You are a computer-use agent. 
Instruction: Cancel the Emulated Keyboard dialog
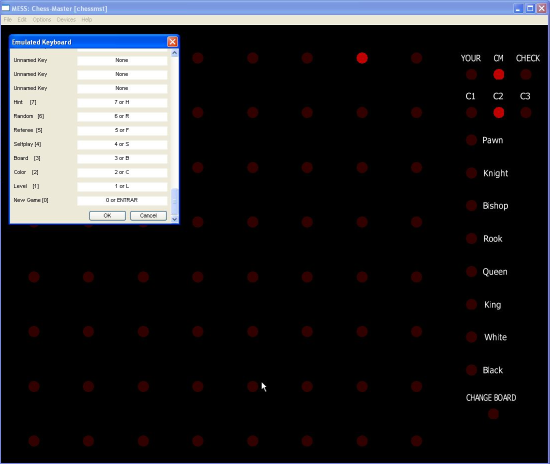[x=148, y=216]
